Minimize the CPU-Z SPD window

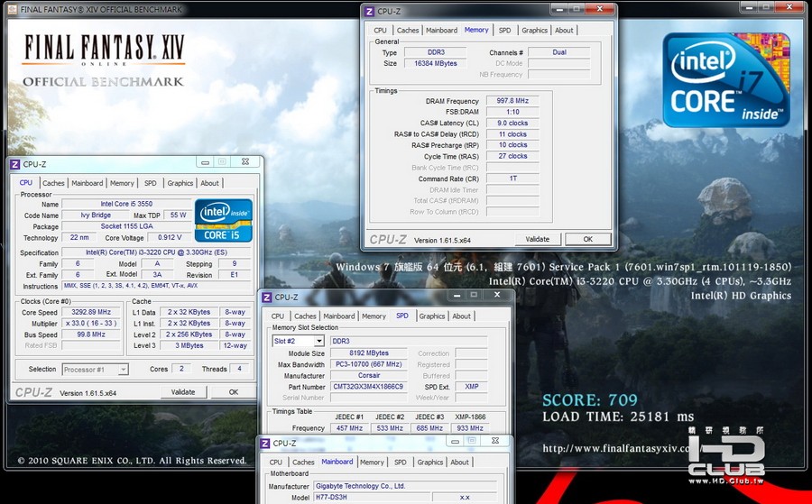457,295
